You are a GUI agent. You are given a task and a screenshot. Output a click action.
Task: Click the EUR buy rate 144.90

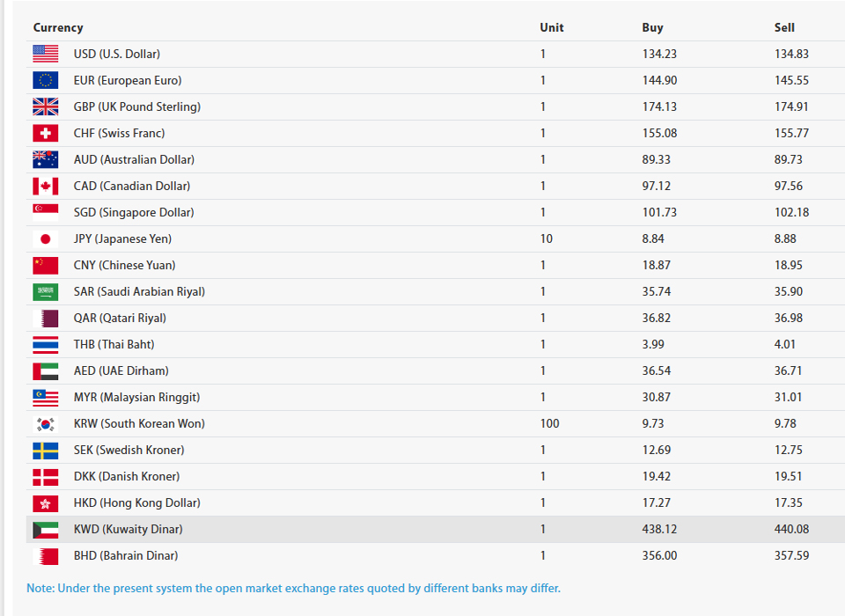tap(659, 80)
